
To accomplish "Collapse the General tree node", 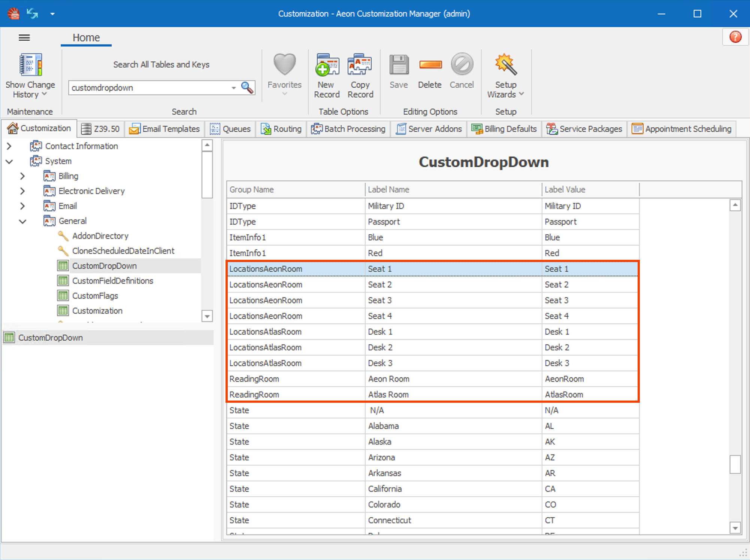I will 22,221.
